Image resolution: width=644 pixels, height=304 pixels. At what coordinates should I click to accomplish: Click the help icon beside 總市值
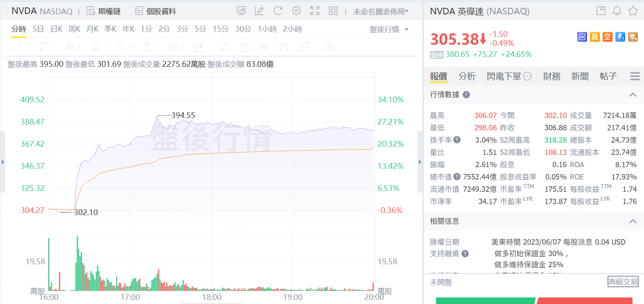click(457, 177)
